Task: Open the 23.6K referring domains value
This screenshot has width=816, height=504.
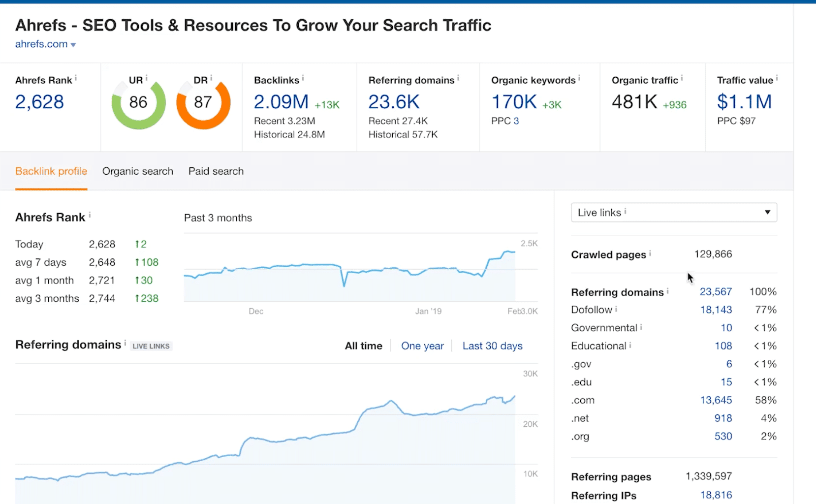Action: [x=394, y=102]
